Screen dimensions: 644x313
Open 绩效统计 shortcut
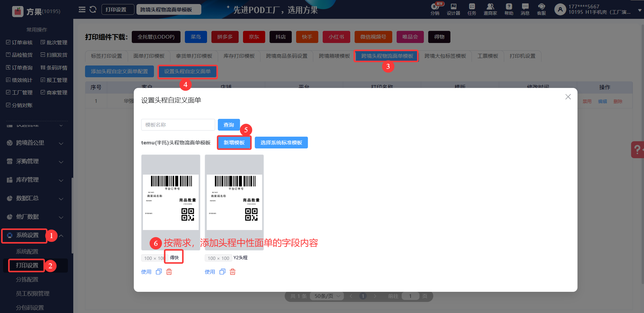pyautogui.click(x=19, y=80)
